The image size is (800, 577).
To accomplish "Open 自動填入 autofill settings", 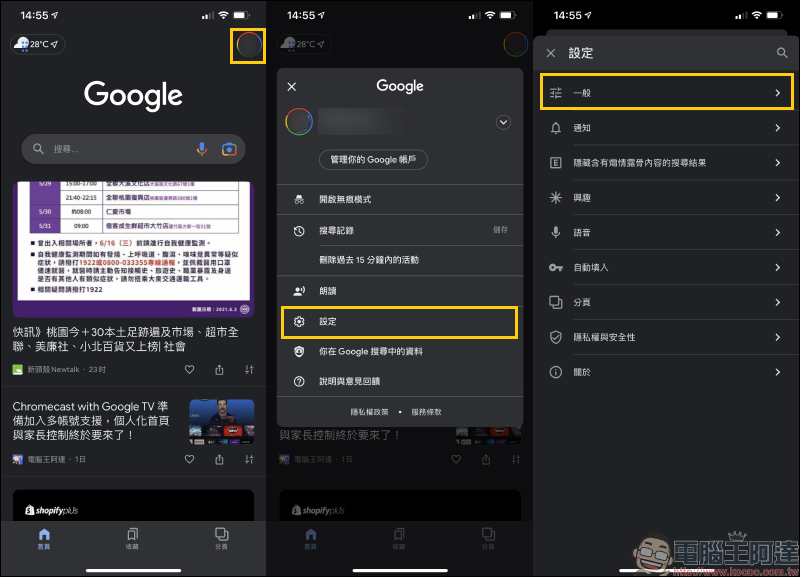I will click(x=667, y=267).
